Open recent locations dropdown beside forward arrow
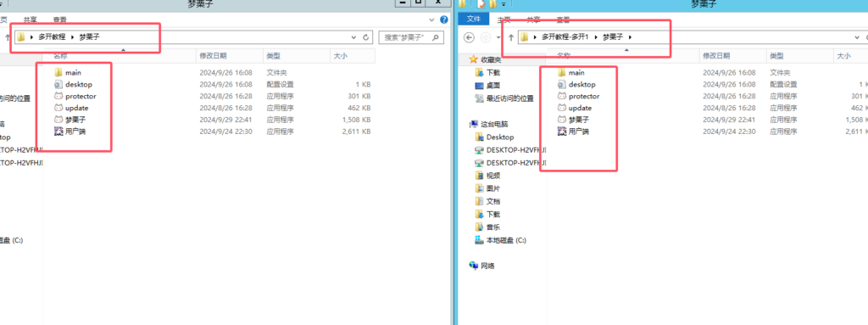This screenshot has height=325, width=868. point(498,37)
